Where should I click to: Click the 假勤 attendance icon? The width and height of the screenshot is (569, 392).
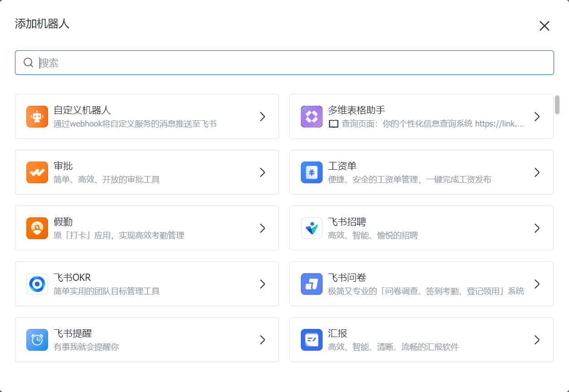pyautogui.click(x=37, y=228)
